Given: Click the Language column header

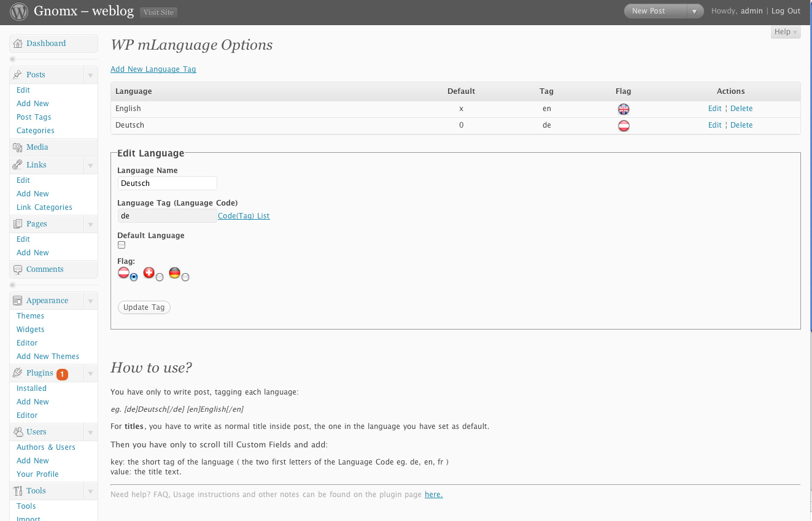Looking at the screenshot, I should coord(134,91).
